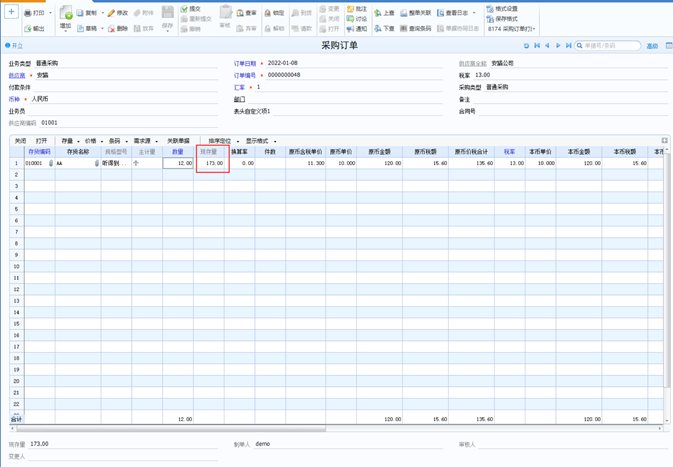Click the 供应商 field label link
This screenshot has width=673, height=467.
17,75
